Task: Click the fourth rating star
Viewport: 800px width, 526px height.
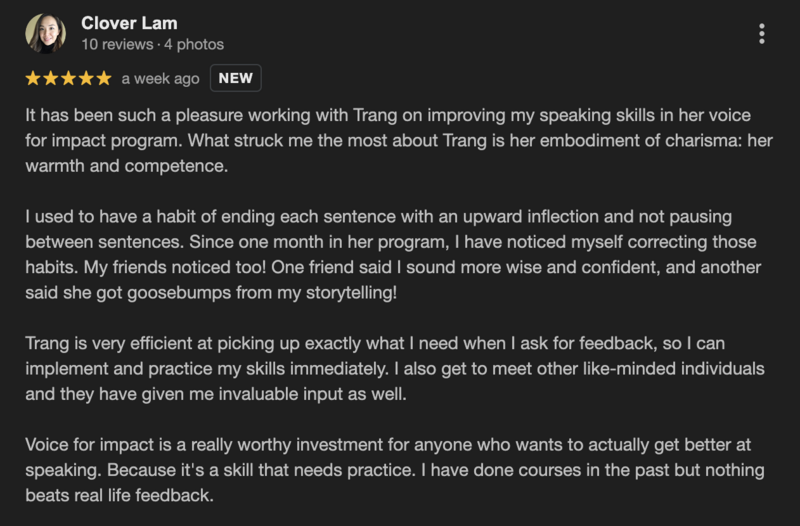Action: pos(86,78)
